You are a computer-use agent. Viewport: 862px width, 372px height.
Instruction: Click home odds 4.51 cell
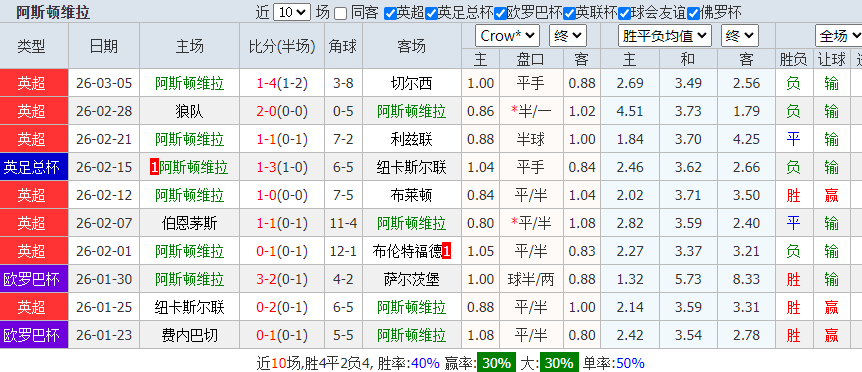click(x=630, y=112)
